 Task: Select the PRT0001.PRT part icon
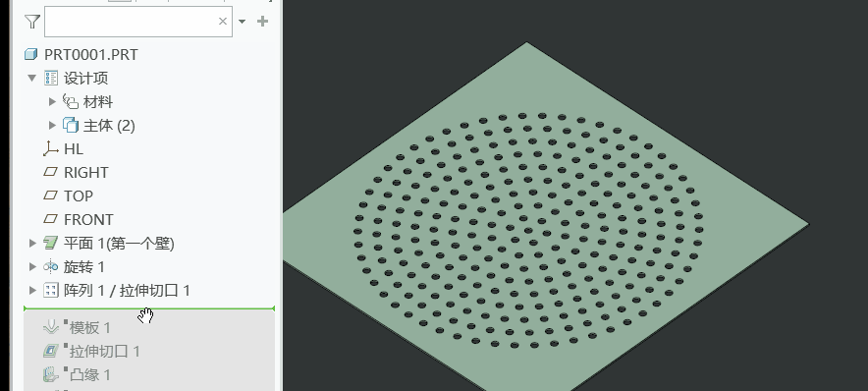[x=31, y=54]
